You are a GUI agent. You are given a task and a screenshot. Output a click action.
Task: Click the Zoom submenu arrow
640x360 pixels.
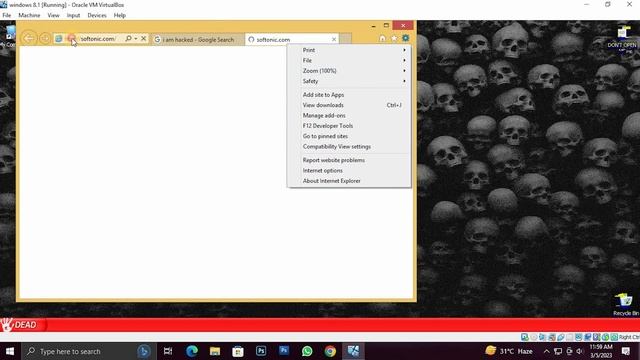pyautogui.click(x=404, y=71)
